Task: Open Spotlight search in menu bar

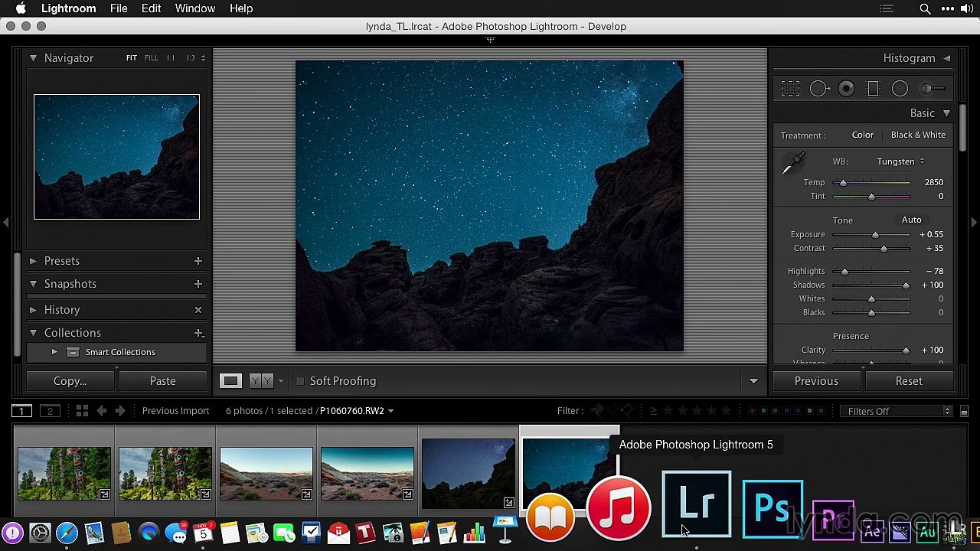Action: 925,8
